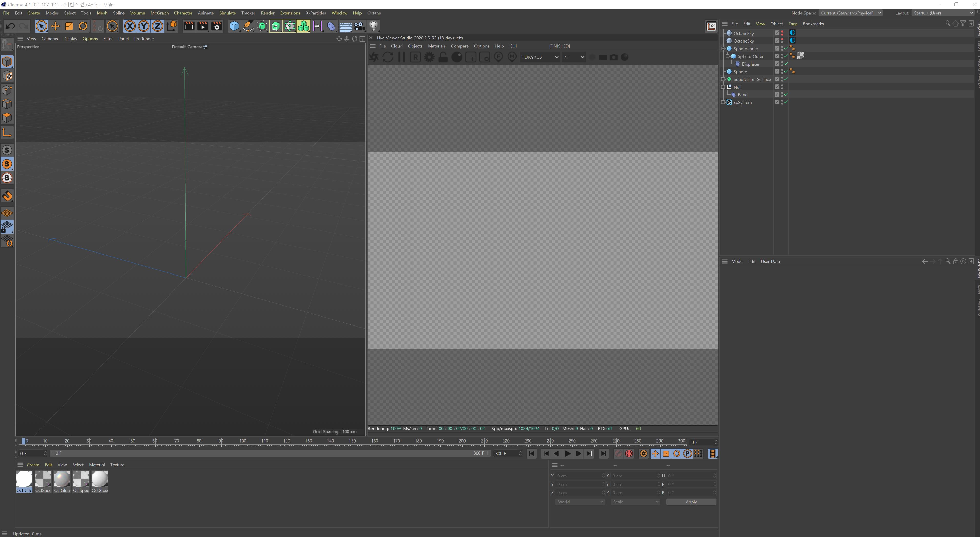Viewport: 980px width, 537px height.
Task: Select the Move tool in top toolbar
Action: [55, 26]
